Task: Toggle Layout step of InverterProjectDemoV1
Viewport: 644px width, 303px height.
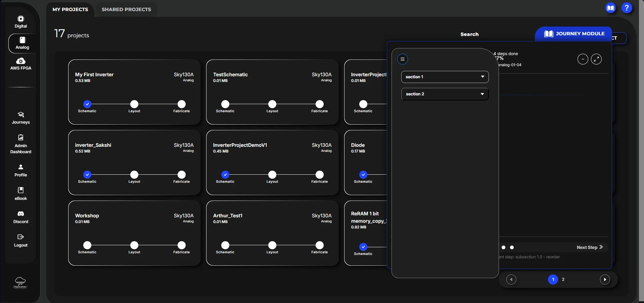Action: (x=272, y=175)
